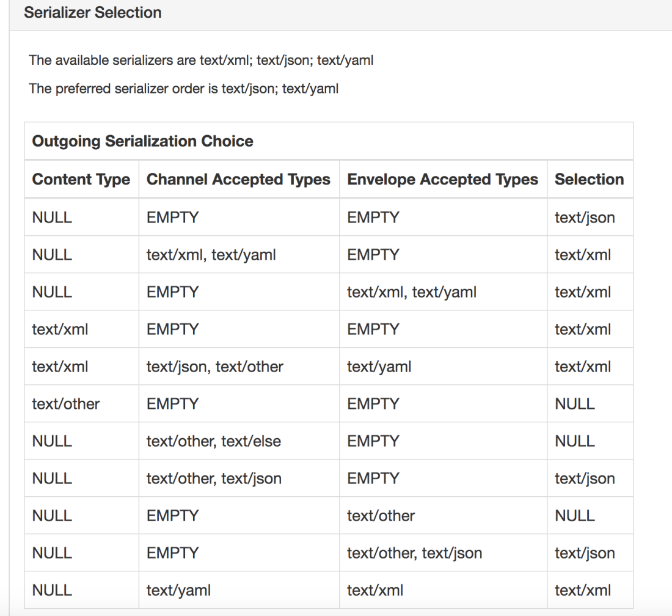Screen dimensions: 672x616
Task: Click the channel cell 'text/xml, text/yaml'
Action: click(211, 255)
